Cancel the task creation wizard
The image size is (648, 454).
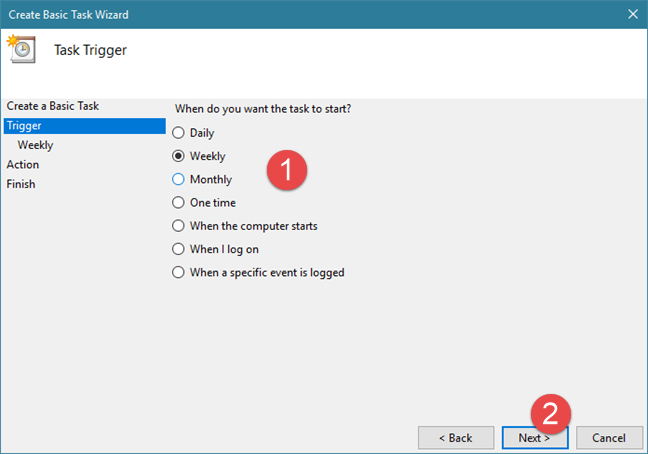[608, 438]
